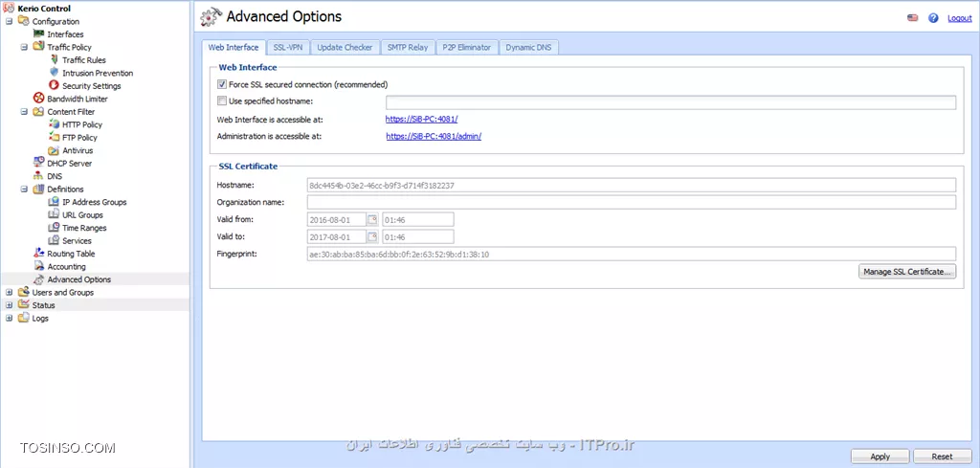980x468 pixels.
Task: Click the Accounting icon
Action: (x=38, y=267)
